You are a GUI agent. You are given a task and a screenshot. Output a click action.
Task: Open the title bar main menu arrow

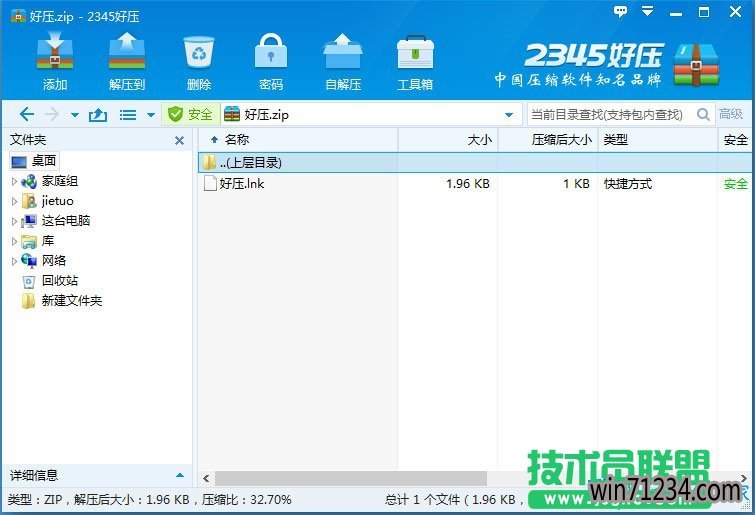pos(648,12)
